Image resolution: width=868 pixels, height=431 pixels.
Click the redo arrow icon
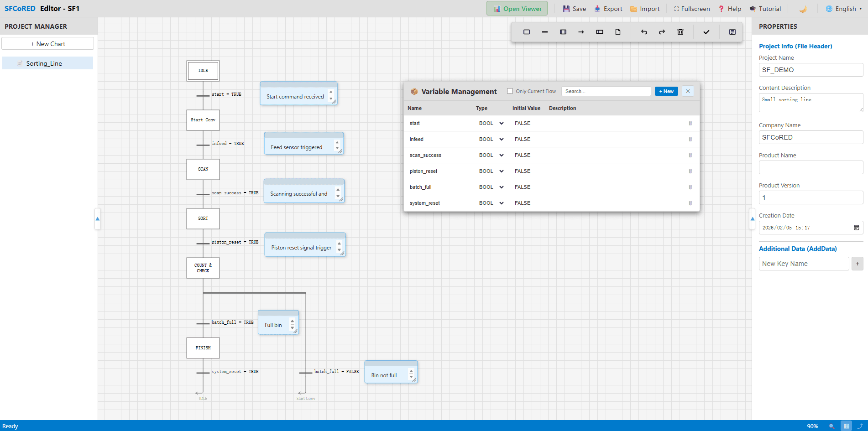[x=662, y=32]
